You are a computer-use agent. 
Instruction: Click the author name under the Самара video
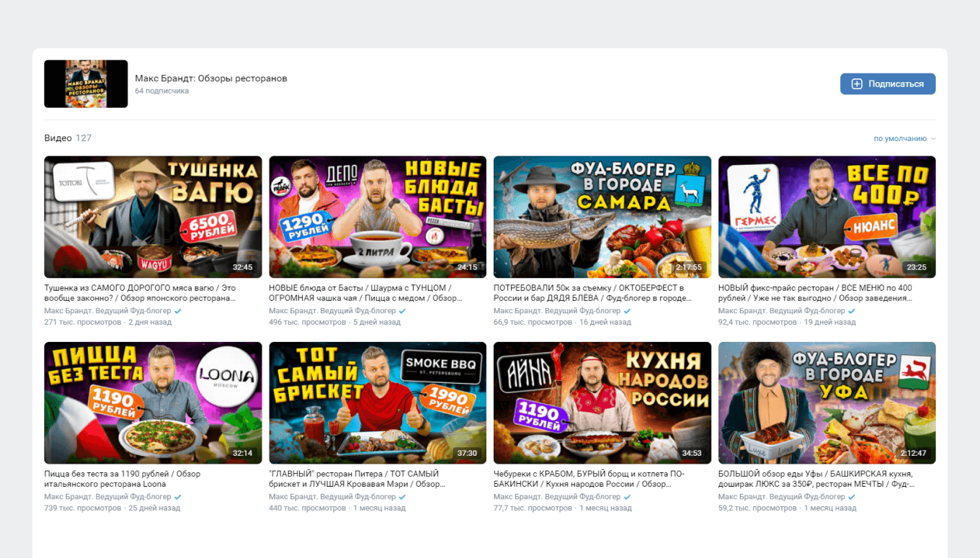(556, 311)
